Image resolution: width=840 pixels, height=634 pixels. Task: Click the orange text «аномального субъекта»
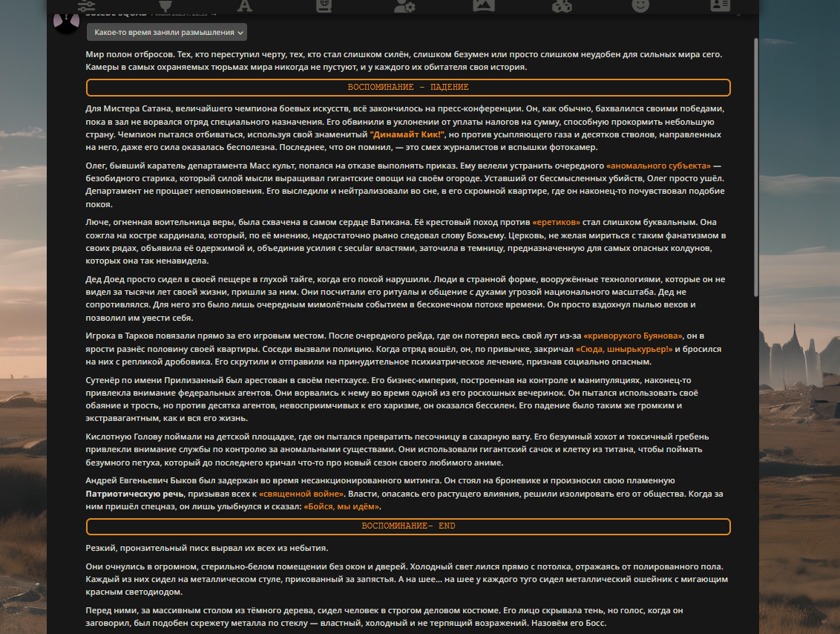pyautogui.click(x=658, y=166)
